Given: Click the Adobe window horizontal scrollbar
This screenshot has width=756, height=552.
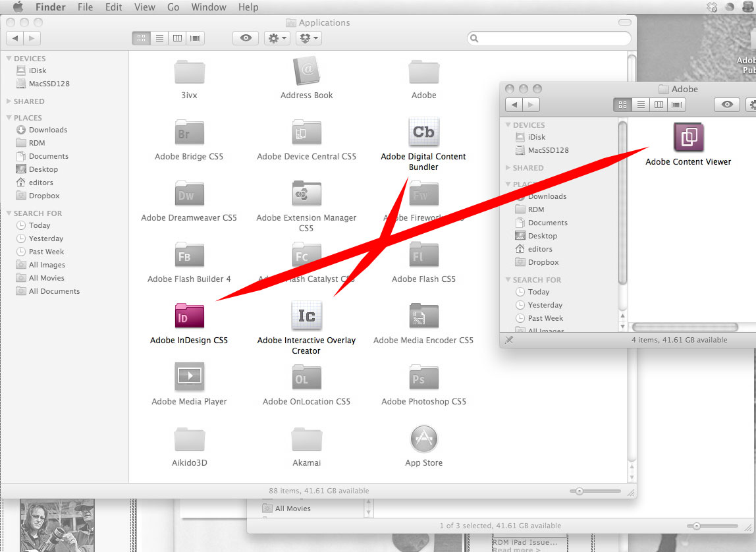Looking at the screenshot, I should (685, 327).
